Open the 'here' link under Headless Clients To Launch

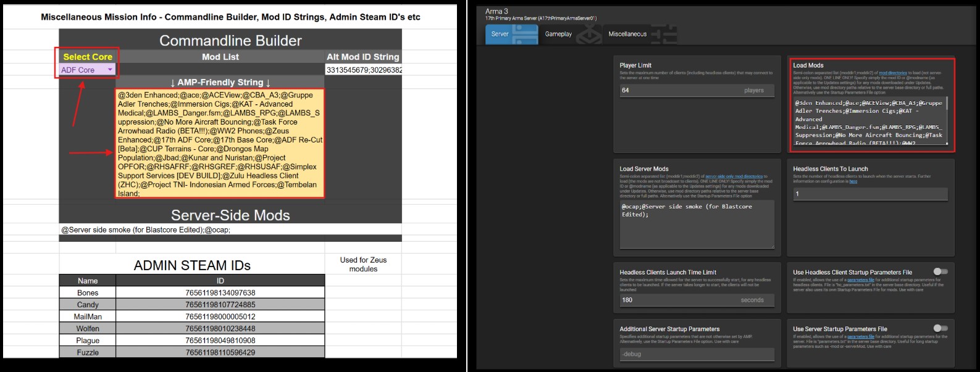[x=853, y=181]
